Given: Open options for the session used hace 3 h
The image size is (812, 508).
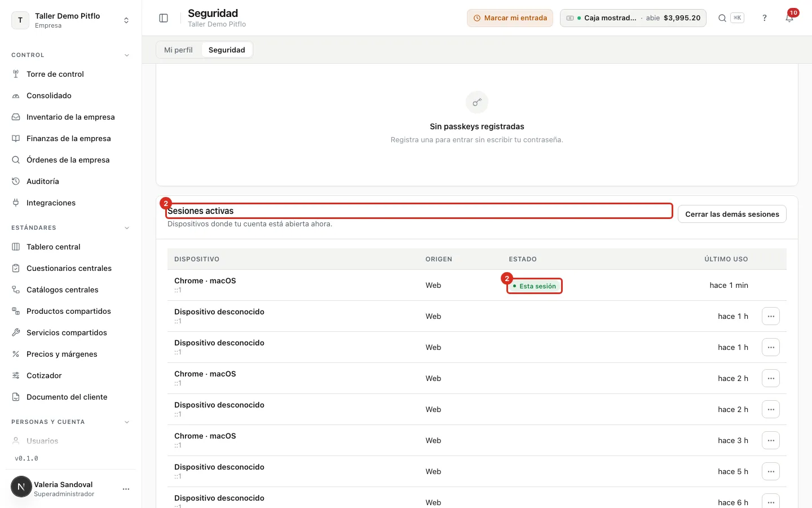Looking at the screenshot, I should click(771, 440).
